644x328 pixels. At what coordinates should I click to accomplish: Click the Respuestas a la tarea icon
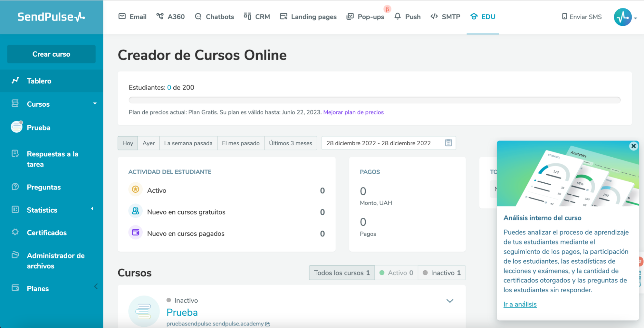[15, 153]
